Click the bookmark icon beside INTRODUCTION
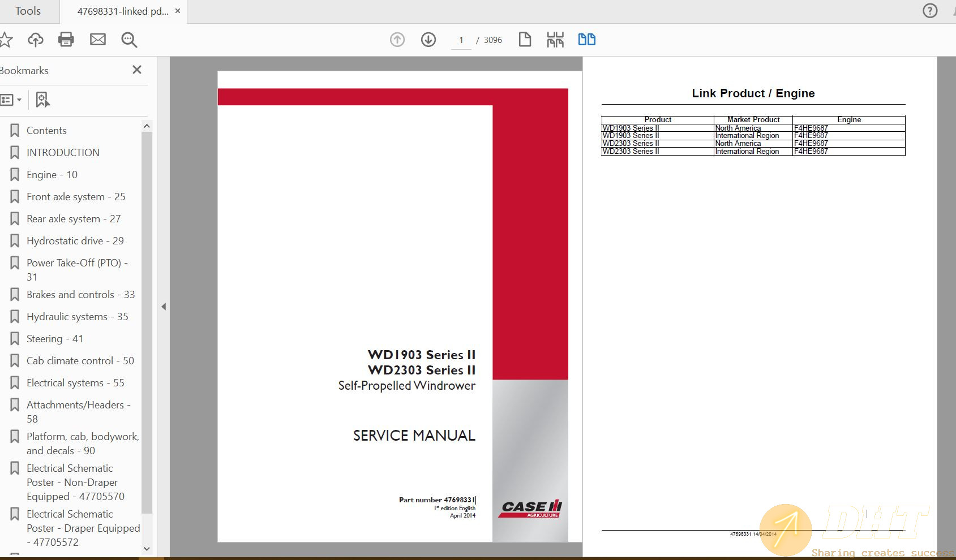Image resolution: width=956 pixels, height=560 pixels. (x=15, y=153)
